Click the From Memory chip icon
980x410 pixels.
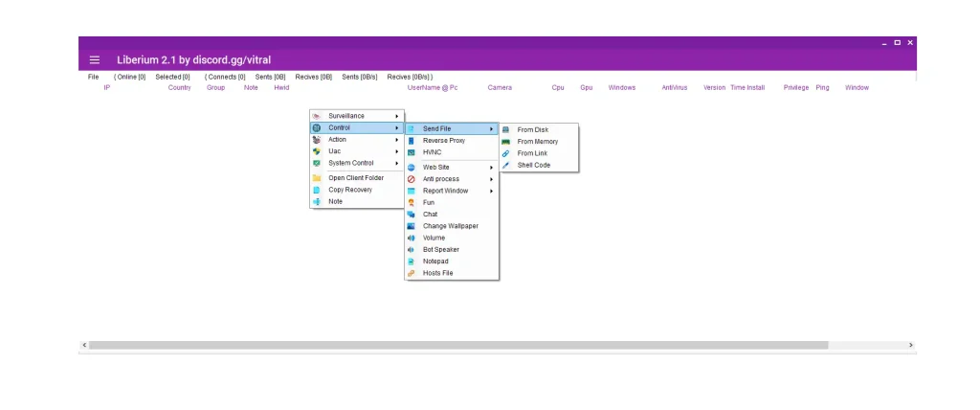(505, 142)
